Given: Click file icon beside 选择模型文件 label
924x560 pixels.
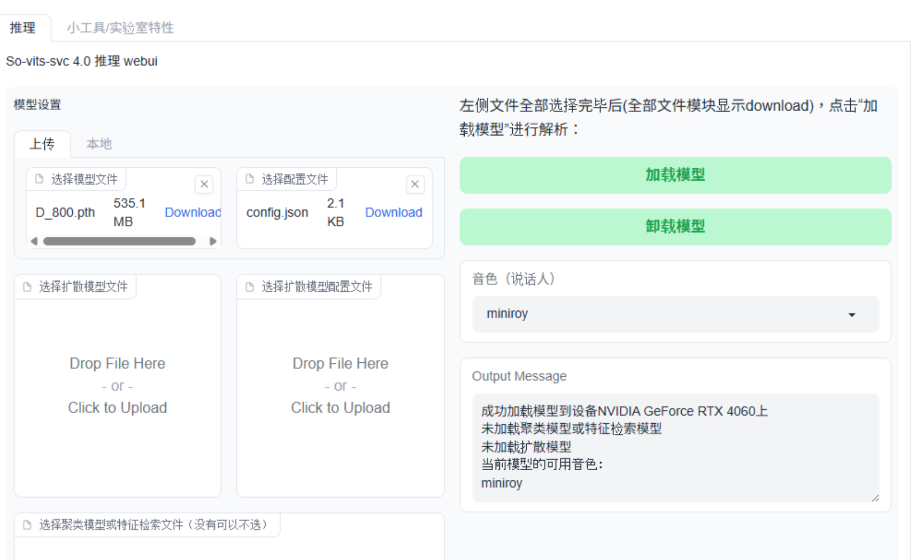Looking at the screenshot, I should point(39,179).
